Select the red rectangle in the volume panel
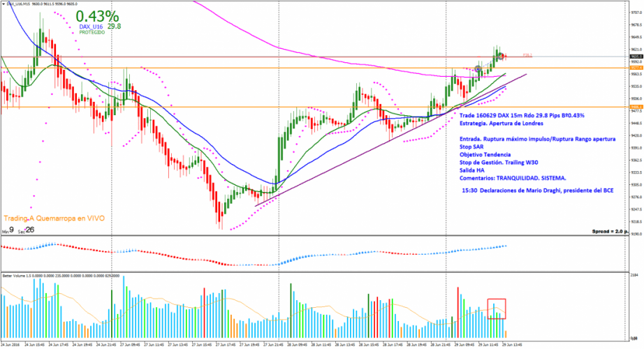 pos(497,289)
